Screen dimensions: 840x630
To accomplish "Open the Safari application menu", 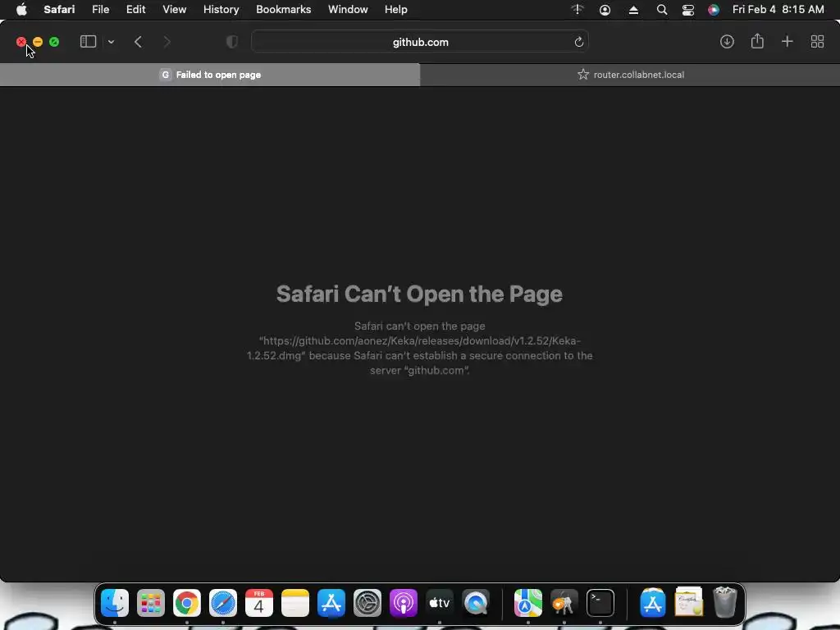I will pos(59,10).
